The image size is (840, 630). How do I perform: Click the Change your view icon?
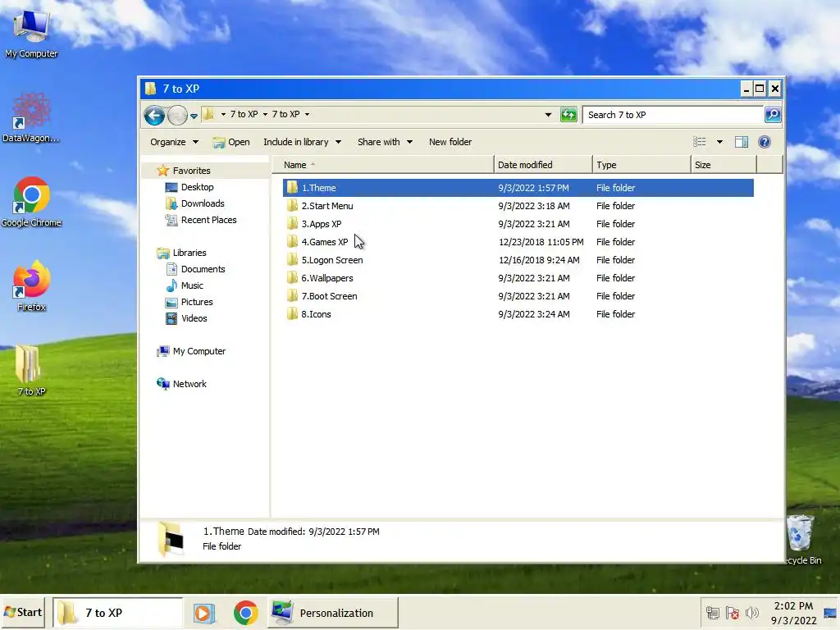[x=699, y=142]
